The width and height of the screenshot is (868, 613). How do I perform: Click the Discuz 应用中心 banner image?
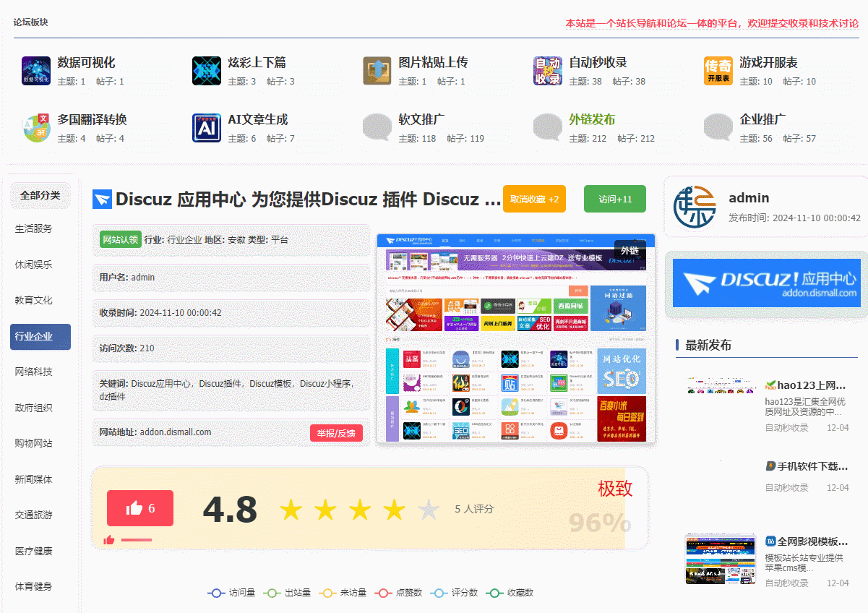click(767, 283)
